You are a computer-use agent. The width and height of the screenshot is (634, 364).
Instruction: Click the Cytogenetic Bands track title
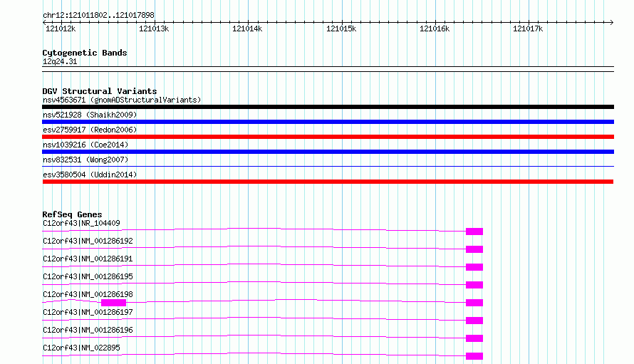(85, 53)
